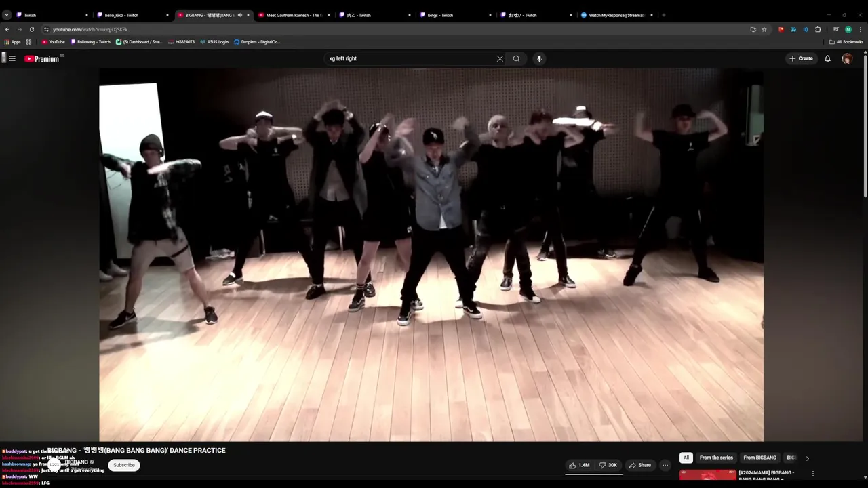The height and width of the screenshot is (488, 868).
Task: Start voice search with microphone
Action: point(539,58)
